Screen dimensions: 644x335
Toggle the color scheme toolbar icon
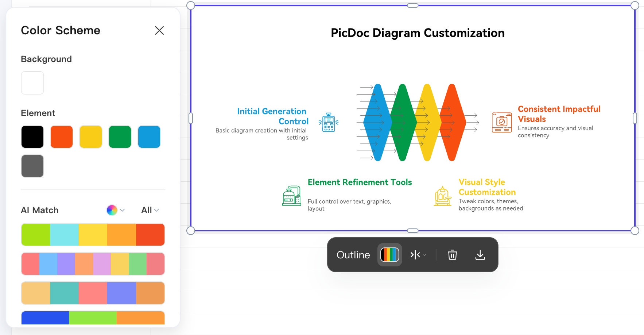390,255
